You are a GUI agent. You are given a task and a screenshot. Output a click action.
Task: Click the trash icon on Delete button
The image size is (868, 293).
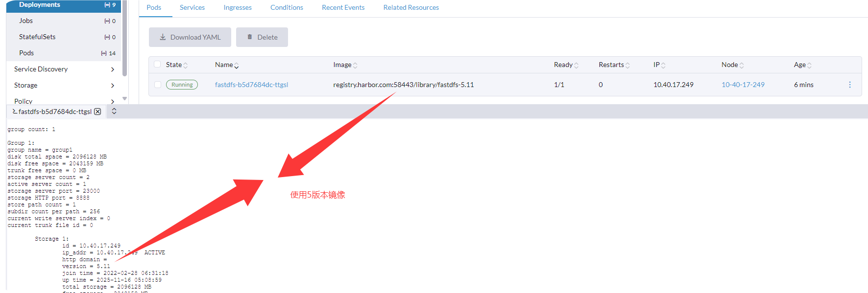[x=250, y=37]
